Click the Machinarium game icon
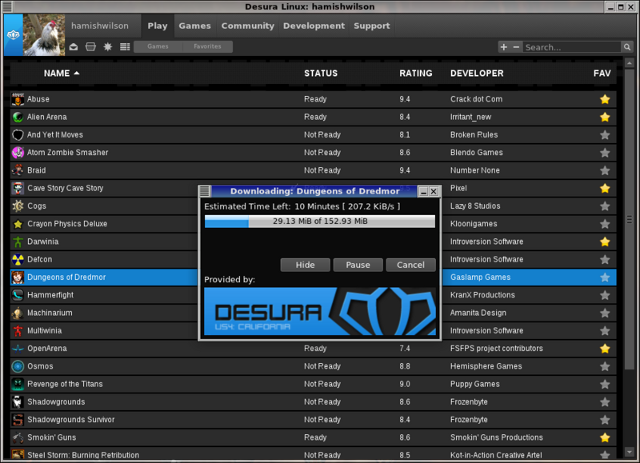 click(x=18, y=313)
